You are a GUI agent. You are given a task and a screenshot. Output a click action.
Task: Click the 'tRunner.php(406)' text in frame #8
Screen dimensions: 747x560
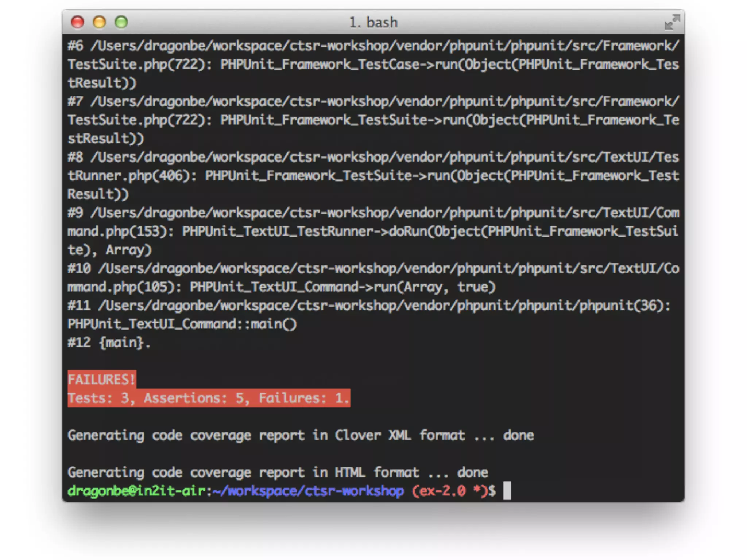[x=128, y=176]
